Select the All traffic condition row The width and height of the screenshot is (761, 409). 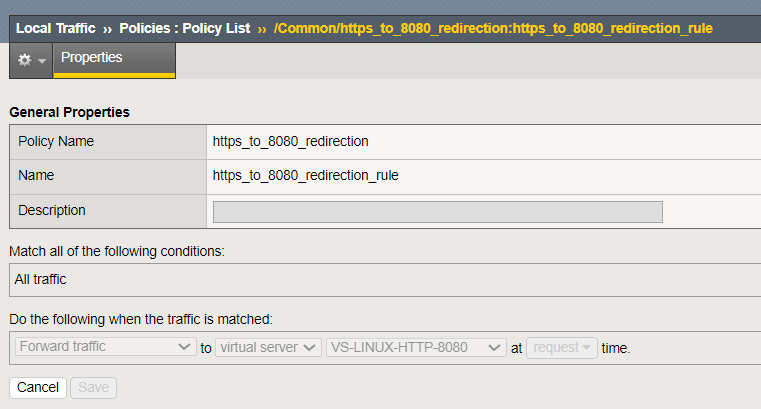pyautogui.click(x=380, y=280)
